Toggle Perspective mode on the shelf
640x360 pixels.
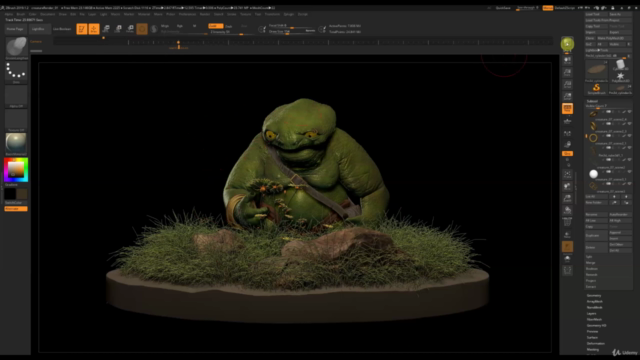click(567, 109)
